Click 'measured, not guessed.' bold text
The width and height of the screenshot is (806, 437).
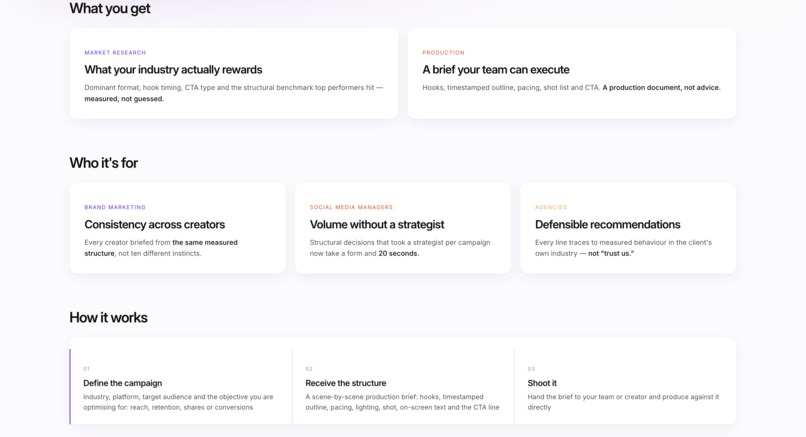point(124,99)
